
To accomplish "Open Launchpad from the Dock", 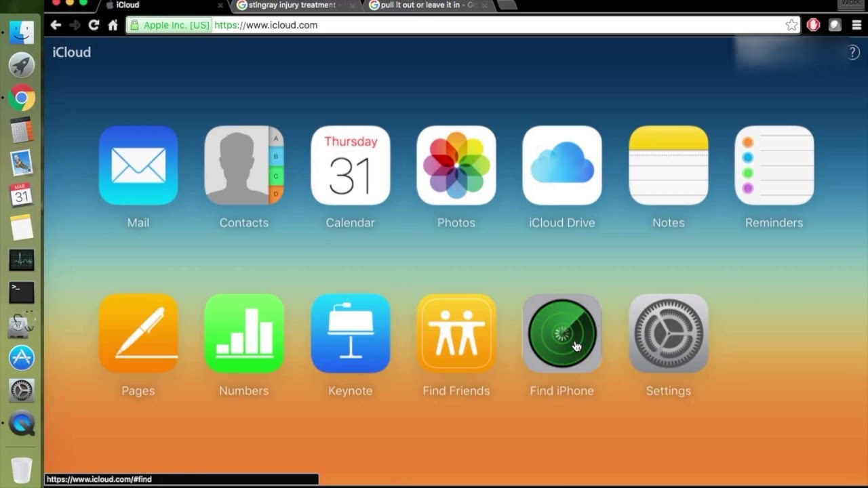I will (22, 66).
